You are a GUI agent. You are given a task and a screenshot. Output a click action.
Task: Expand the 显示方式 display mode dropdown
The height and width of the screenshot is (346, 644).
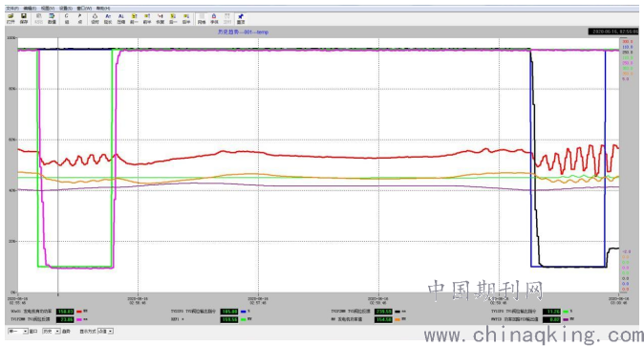tap(105, 332)
